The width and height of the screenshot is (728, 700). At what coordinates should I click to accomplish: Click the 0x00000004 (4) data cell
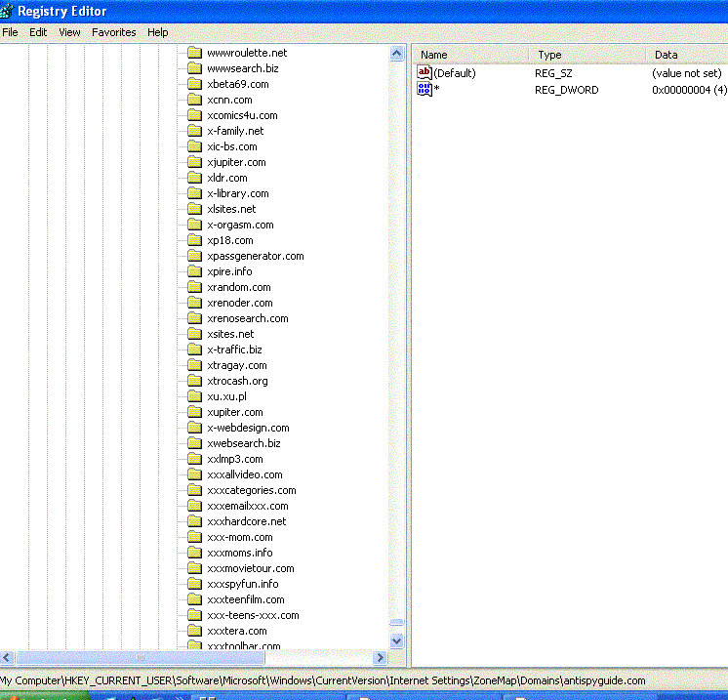coord(690,90)
